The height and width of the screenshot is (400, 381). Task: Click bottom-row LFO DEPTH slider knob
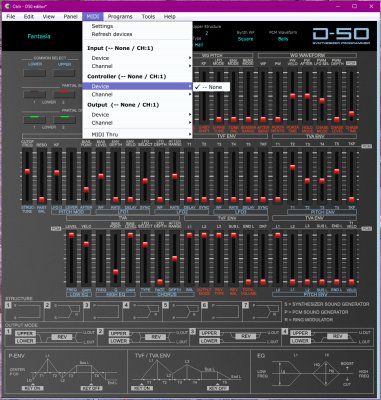[x=160, y=282]
